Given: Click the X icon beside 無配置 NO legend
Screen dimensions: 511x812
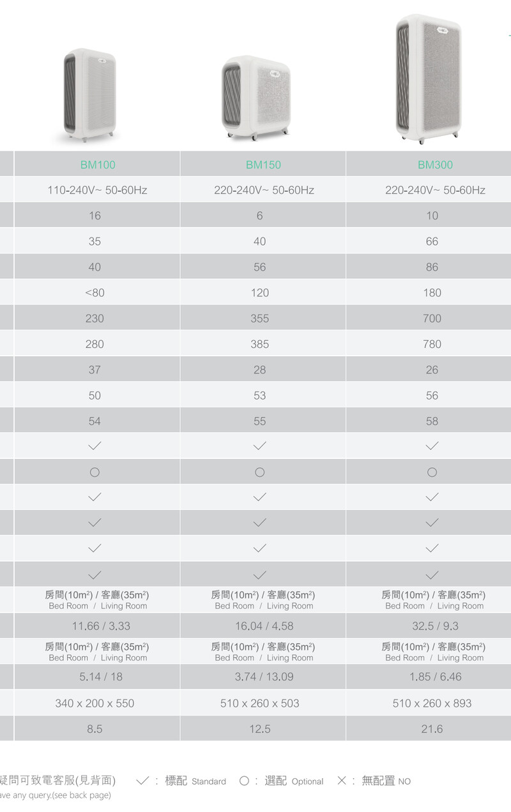Looking at the screenshot, I should coord(342,781).
